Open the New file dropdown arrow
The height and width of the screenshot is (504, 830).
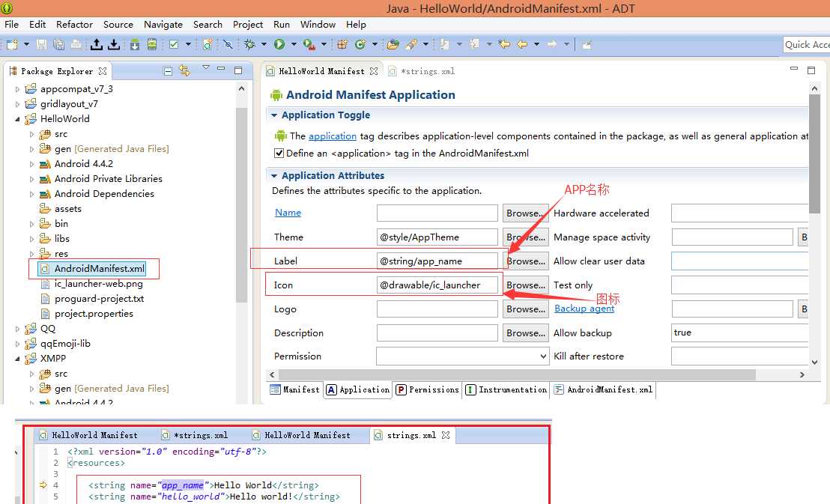tap(26, 44)
